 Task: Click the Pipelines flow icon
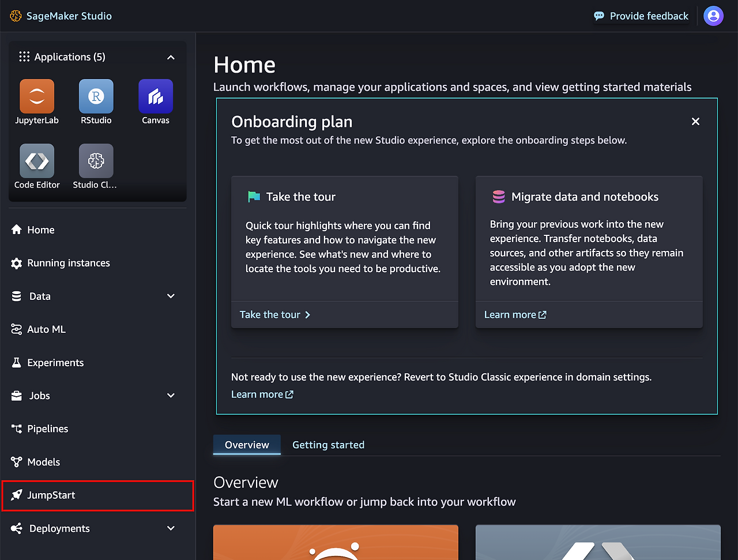pos(17,429)
